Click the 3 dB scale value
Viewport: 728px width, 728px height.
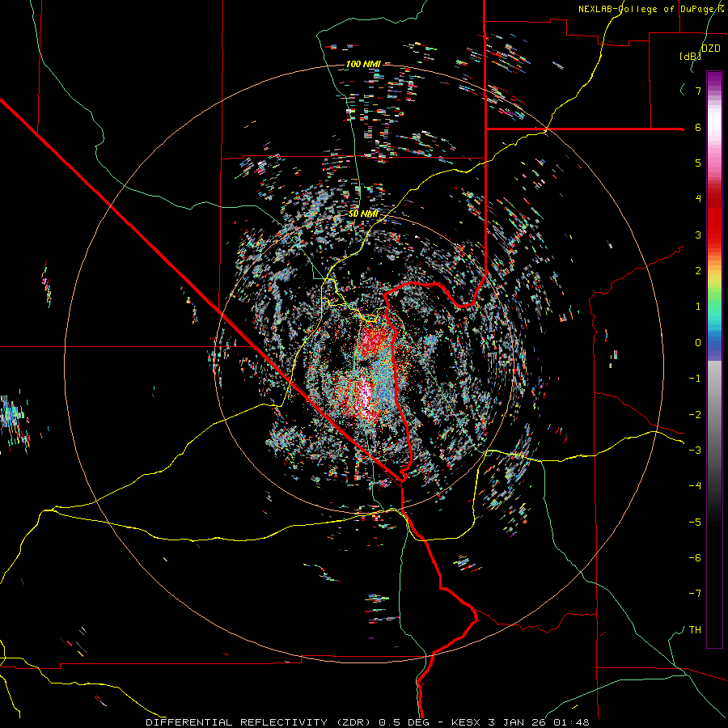pos(698,235)
